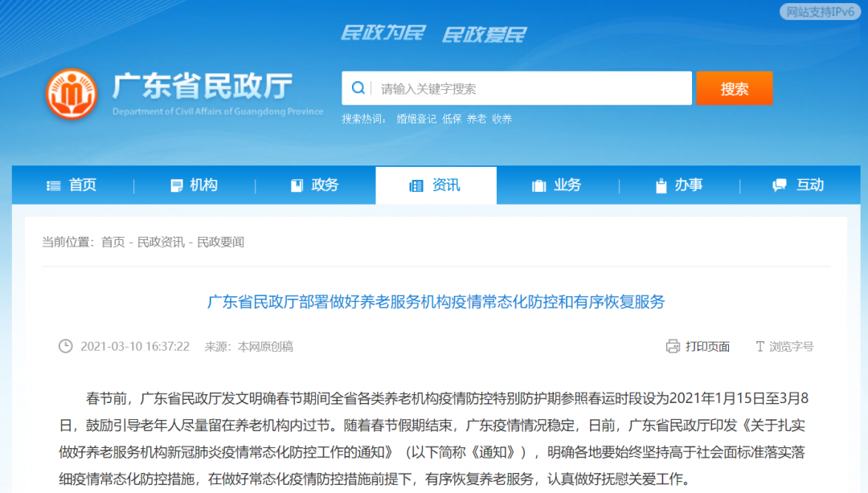This screenshot has height=493, width=868.
Task: Go to 民政资讯 in the breadcrumb
Action: 161,242
